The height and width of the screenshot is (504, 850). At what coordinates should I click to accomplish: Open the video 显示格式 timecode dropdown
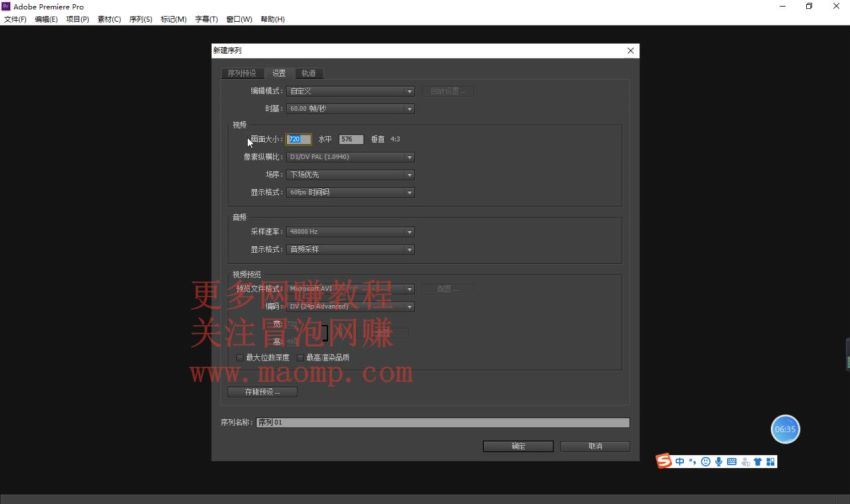[350, 192]
